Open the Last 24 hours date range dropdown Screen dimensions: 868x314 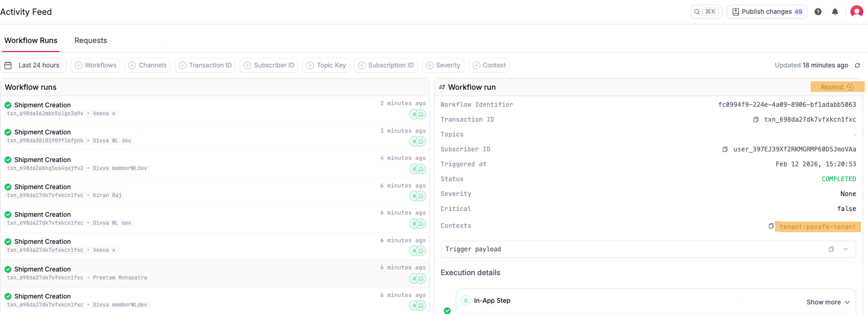pos(33,65)
